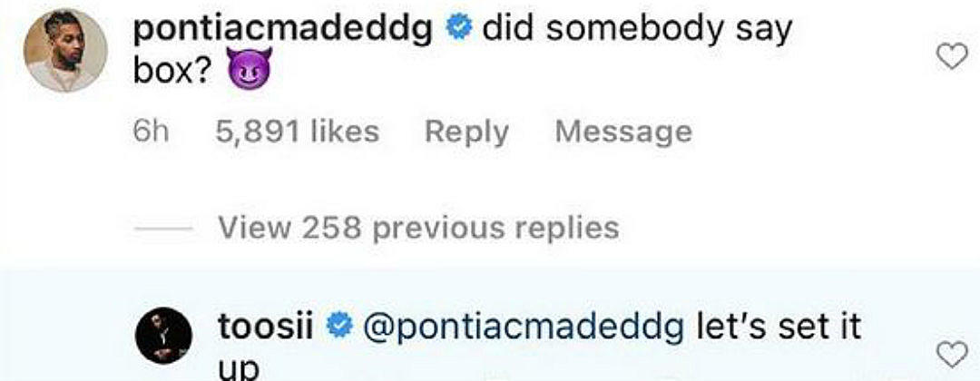Expand View 258 previous replies
Screen dimensions: 980x381
(417, 226)
